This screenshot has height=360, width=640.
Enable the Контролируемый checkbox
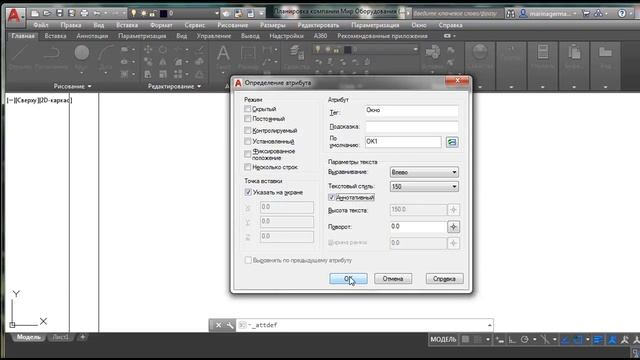point(247,130)
